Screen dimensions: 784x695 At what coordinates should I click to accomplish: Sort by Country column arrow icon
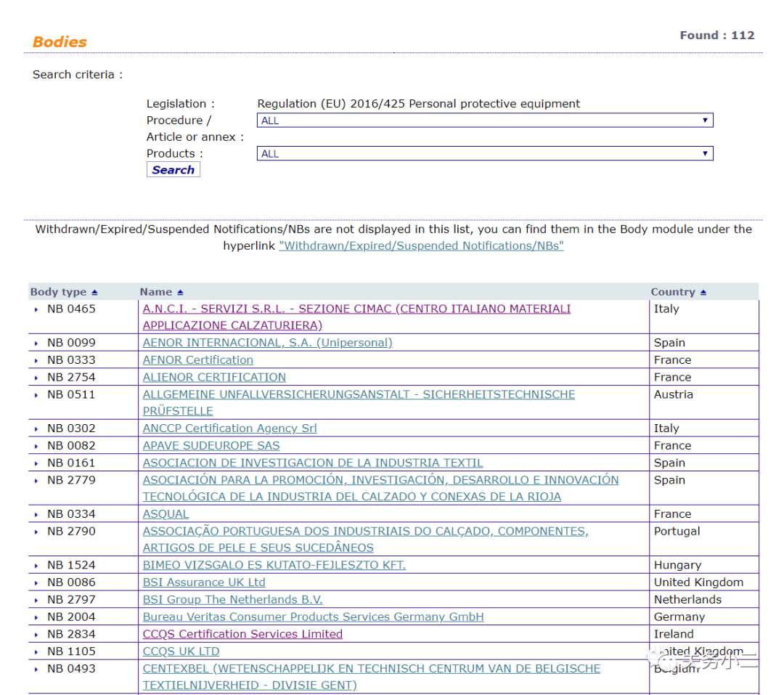click(x=703, y=293)
